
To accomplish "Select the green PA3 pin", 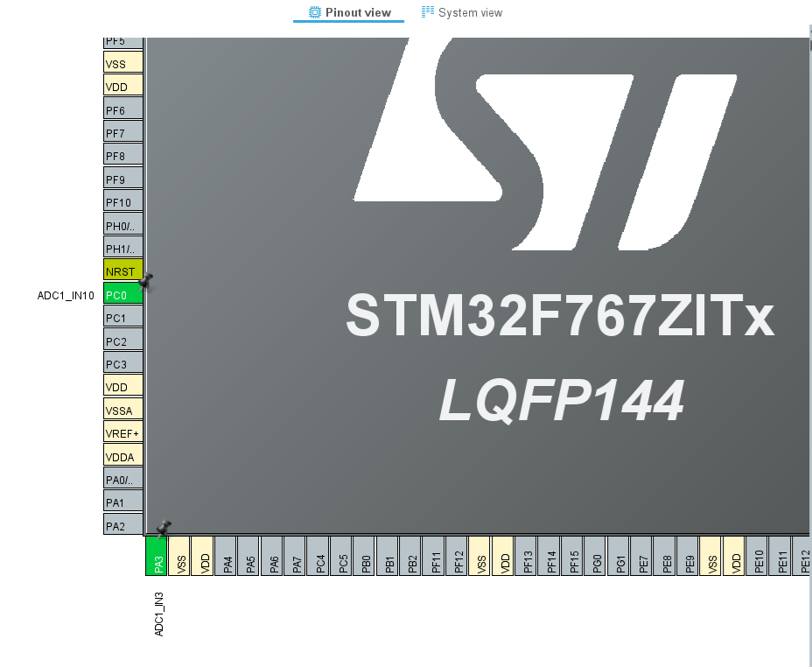I will 156,556.
